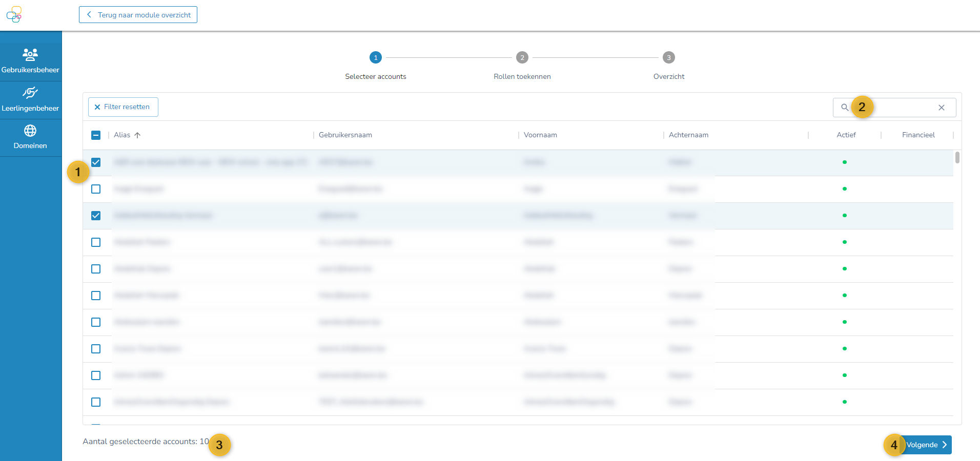
Task: Focus the account search input field
Action: tap(894, 108)
